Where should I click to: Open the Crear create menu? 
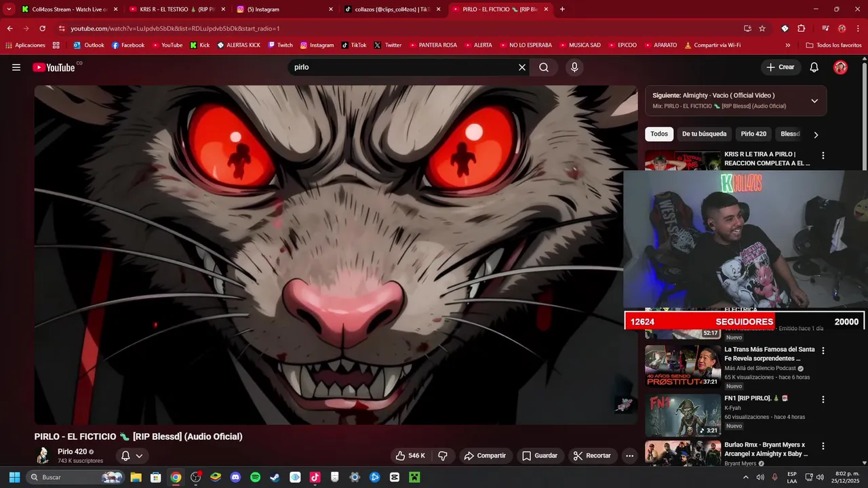(x=780, y=67)
